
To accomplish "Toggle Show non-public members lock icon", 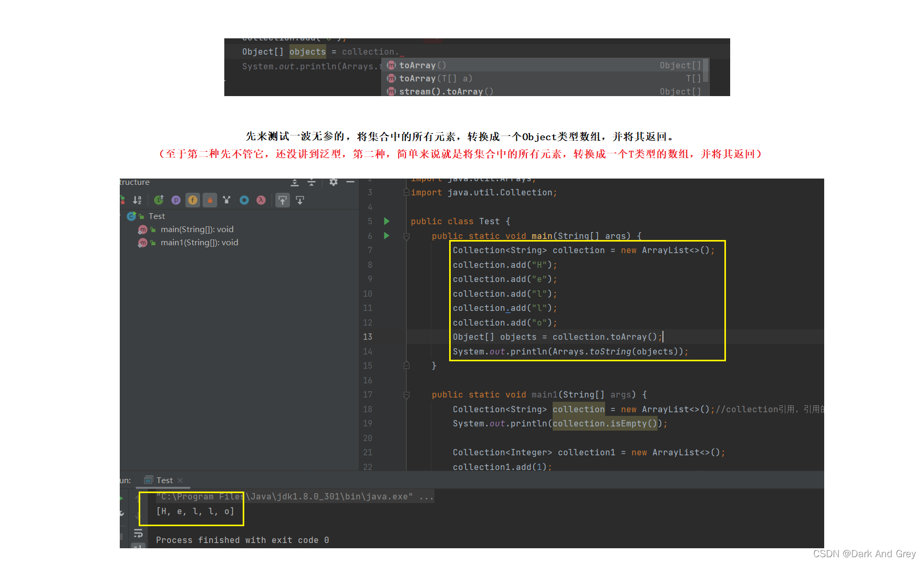I will 210,200.
